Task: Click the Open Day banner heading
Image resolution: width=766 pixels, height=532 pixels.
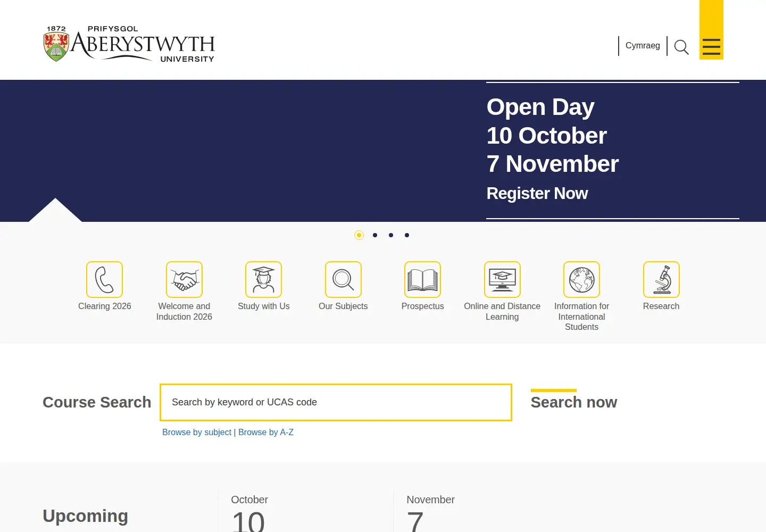Action: pos(540,107)
